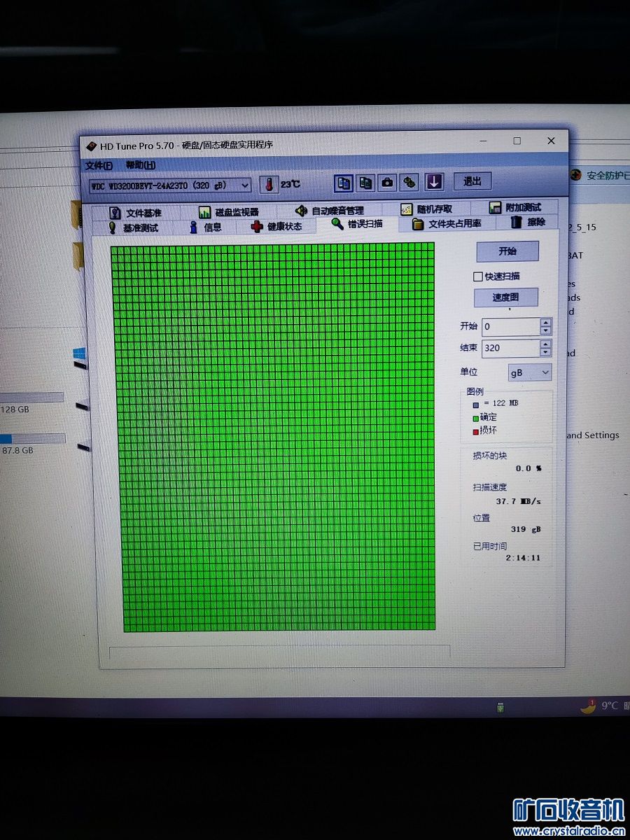Click the green tray icon in taskbar
The width and height of the screenshot is (630, 840).
coord(500,708)
